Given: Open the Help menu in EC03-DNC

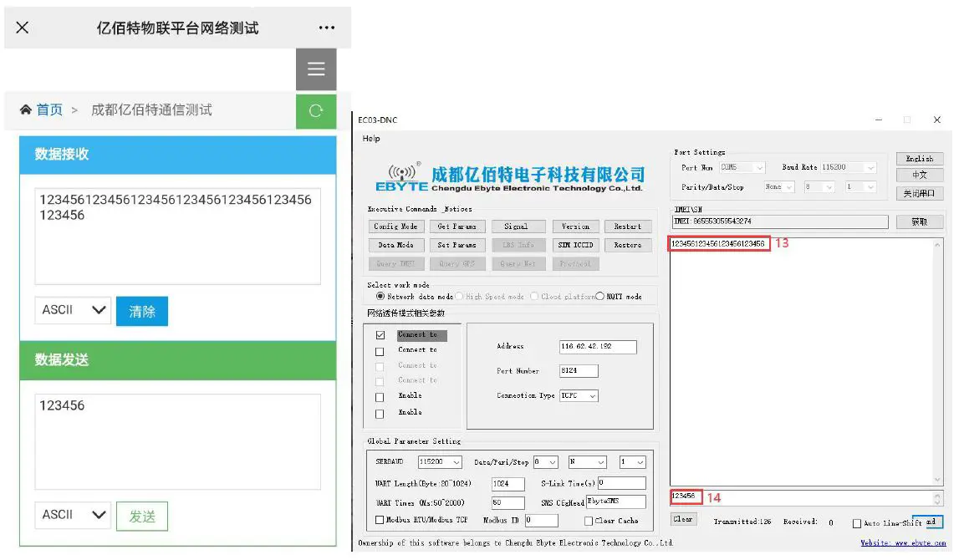Looking at the screenshot, I should coord(371,138).
